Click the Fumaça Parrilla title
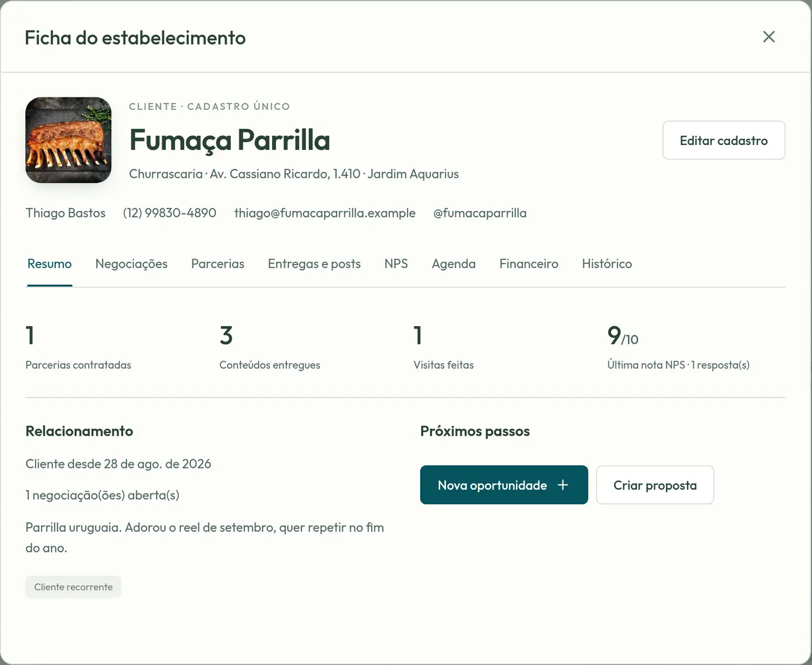 [230, 140]
